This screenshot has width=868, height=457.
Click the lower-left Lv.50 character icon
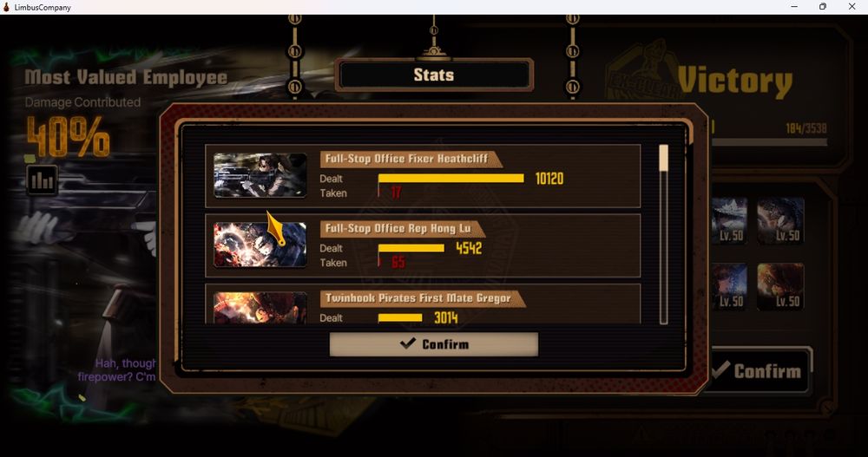(730, 286)
